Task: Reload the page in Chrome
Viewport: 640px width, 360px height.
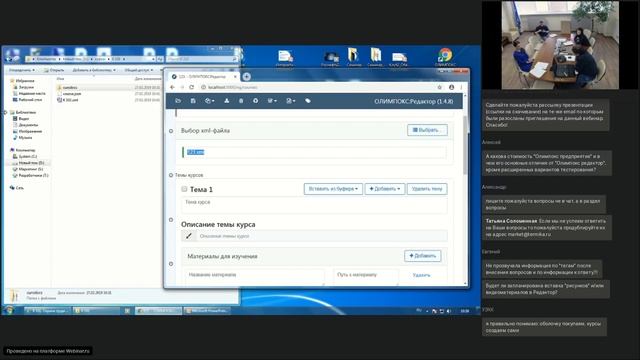Action: pos(191,87)
